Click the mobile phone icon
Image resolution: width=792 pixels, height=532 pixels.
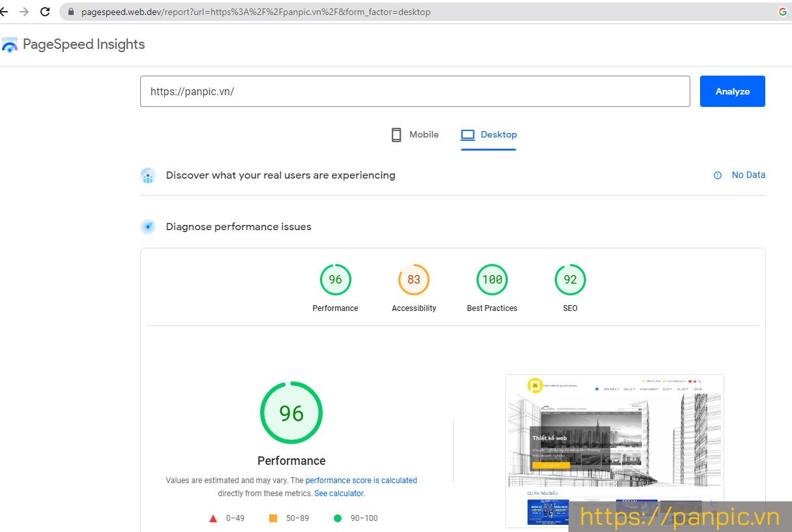pos(396,135)
